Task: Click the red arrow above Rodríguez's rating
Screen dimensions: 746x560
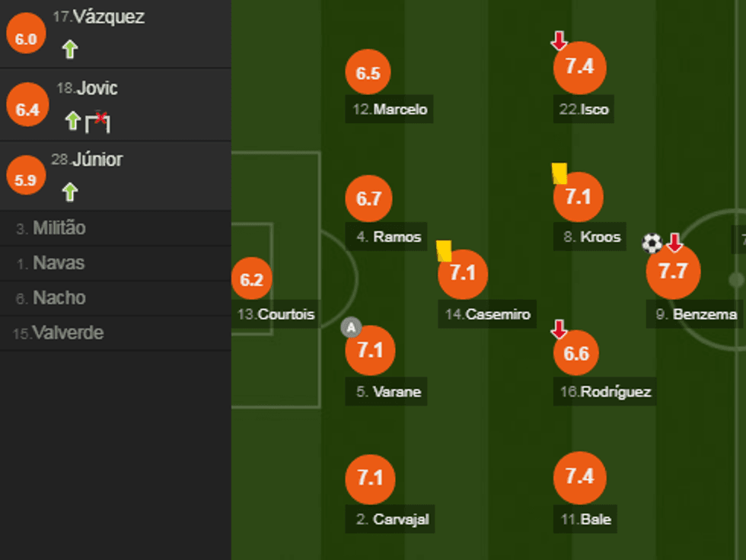Action: (559, 329)
